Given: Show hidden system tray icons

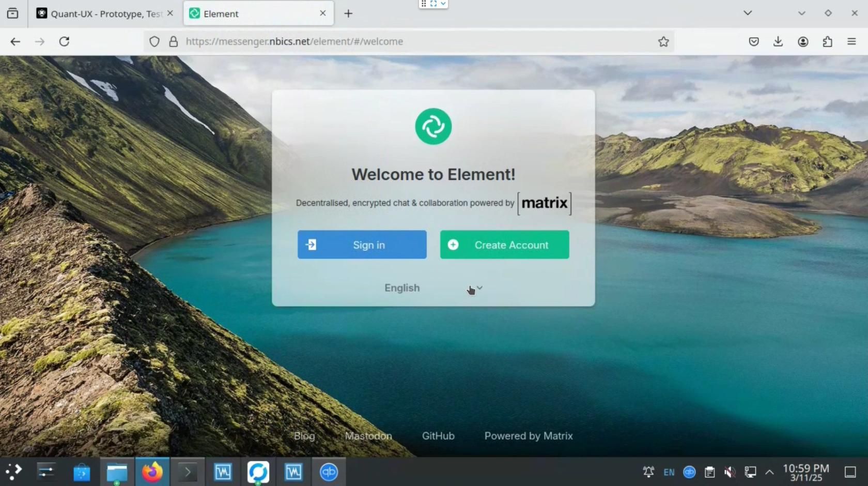Looking at the screenshot, I should pyautogui.click(x=769, y=472).
